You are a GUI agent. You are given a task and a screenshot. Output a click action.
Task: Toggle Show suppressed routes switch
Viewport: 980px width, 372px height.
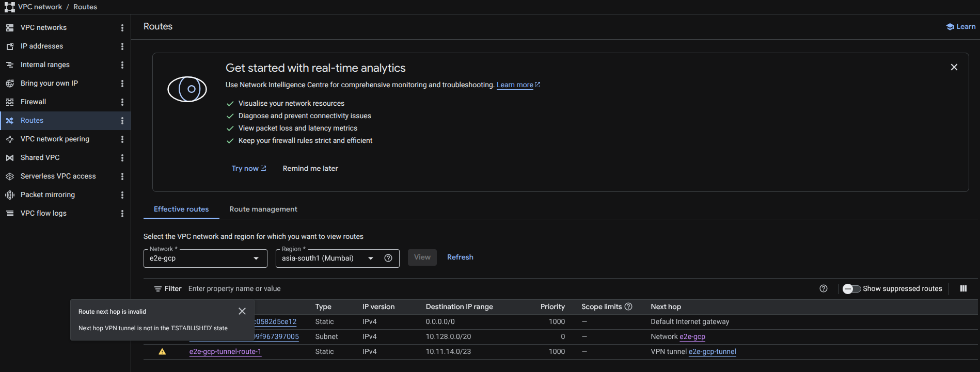click(851, 289)
